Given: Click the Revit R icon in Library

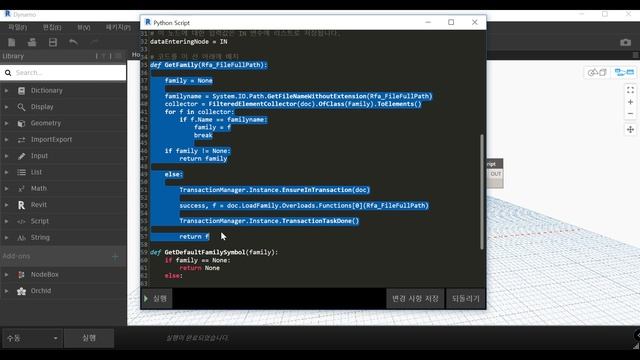Looking at the screenshot, I should point(21,205).
